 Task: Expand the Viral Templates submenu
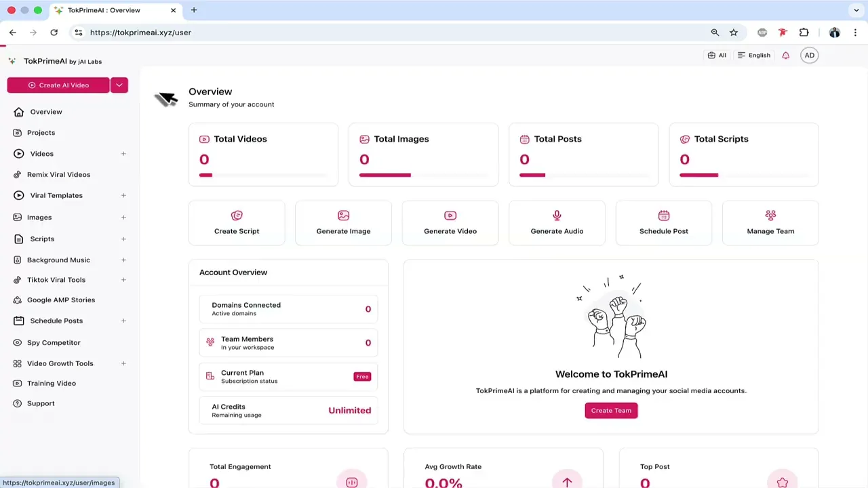click(x=123, y=195)
